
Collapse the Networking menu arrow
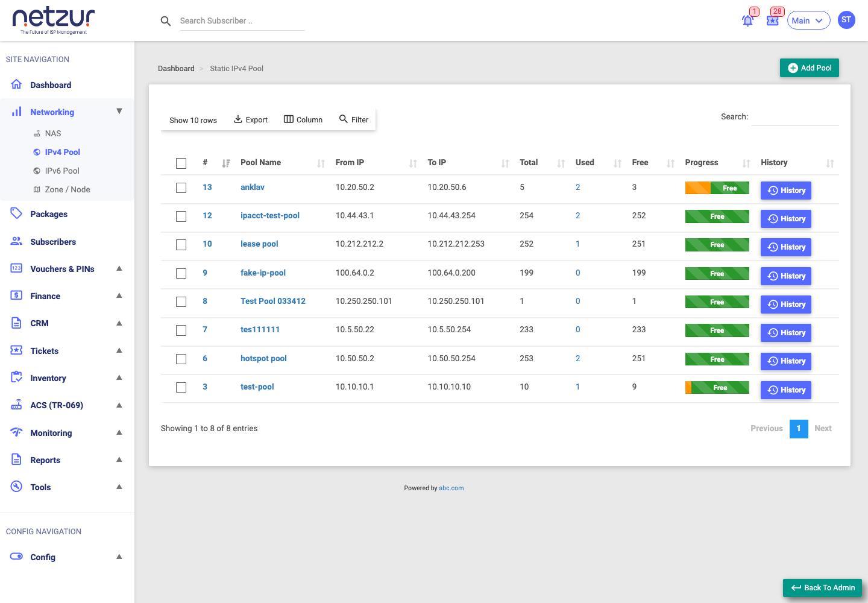119,111
